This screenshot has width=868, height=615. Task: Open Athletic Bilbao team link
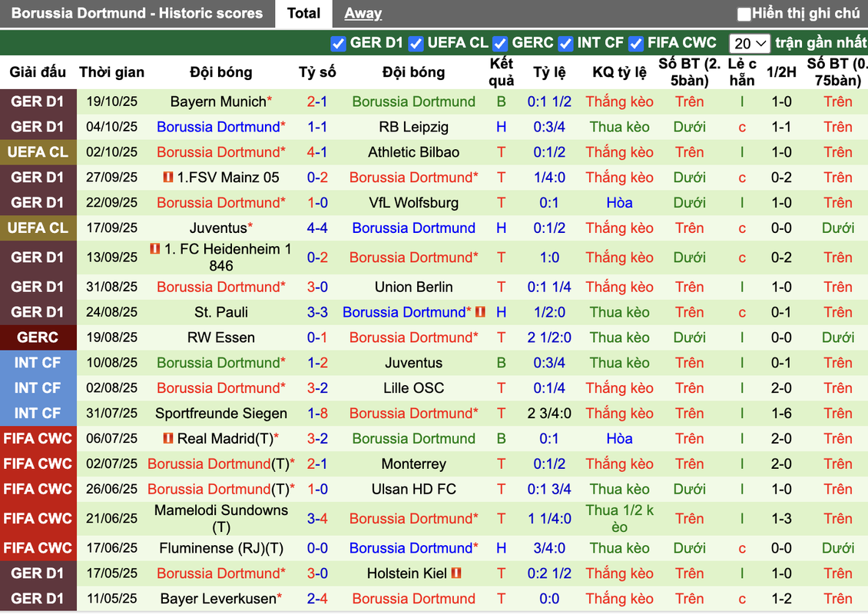(413, 152)
